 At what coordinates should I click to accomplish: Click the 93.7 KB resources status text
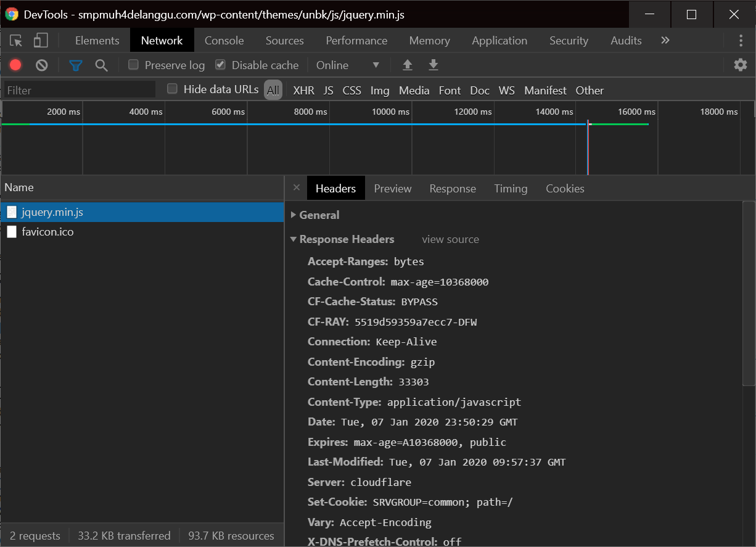[x=231, y=536]
